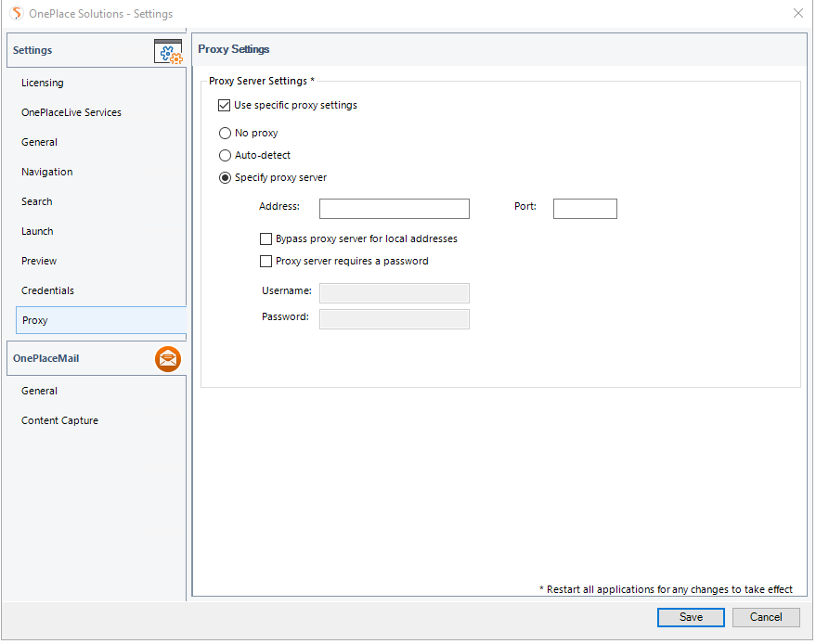This screenshot has width=816, height=644.
Task: Open the Licensing settings page
Action: [x=42, y=84]
